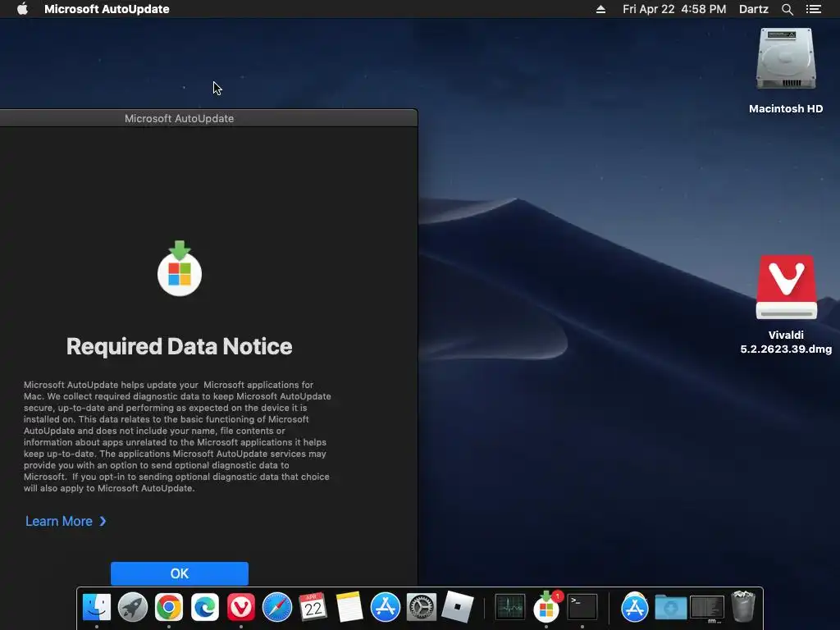Screen dimensions: 840x630
Task: Launch Vivaldi browser from Dock
Action: (x=240, y=608)
